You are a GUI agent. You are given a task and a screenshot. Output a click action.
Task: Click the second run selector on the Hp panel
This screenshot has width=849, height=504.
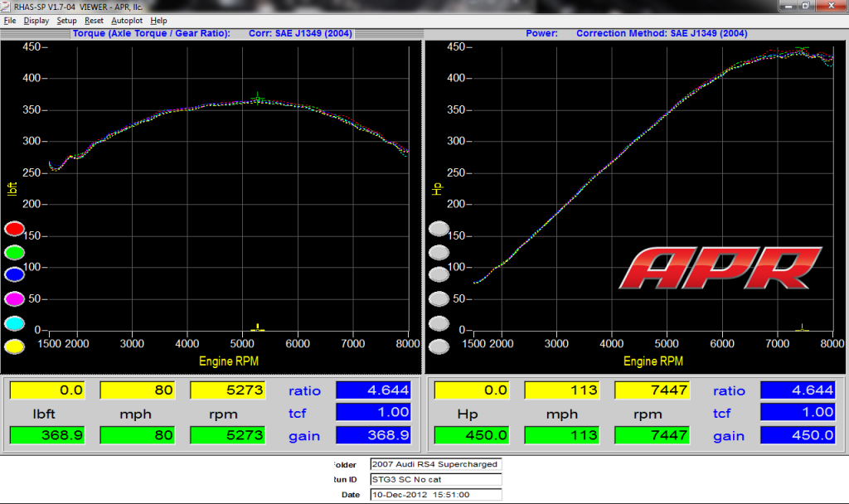click(439, 252)
